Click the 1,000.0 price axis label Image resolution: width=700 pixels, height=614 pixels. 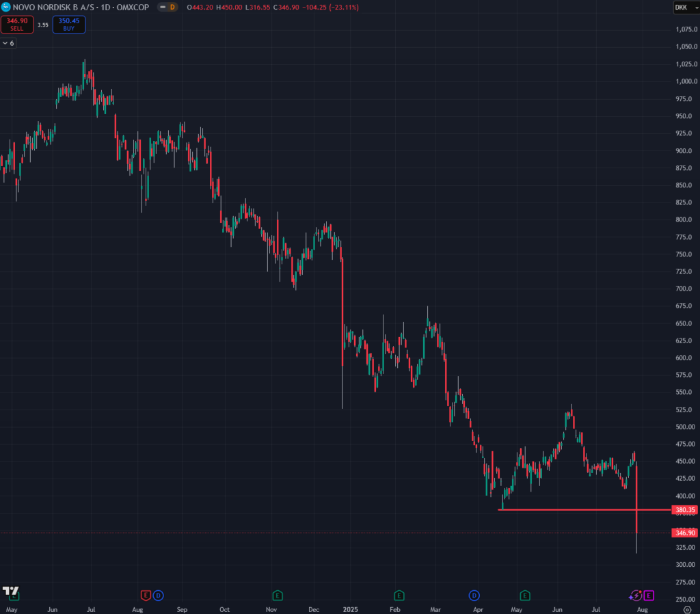tap(686, 81)
